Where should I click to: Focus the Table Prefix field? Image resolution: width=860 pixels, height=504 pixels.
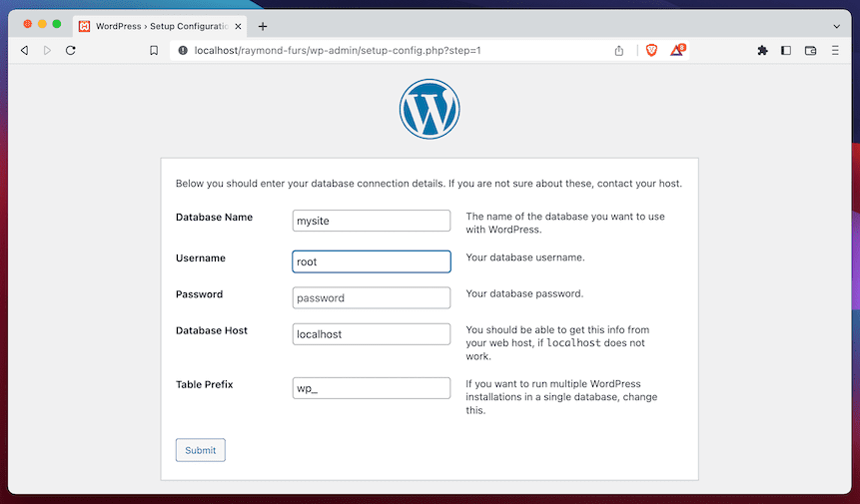click(372, 388)
